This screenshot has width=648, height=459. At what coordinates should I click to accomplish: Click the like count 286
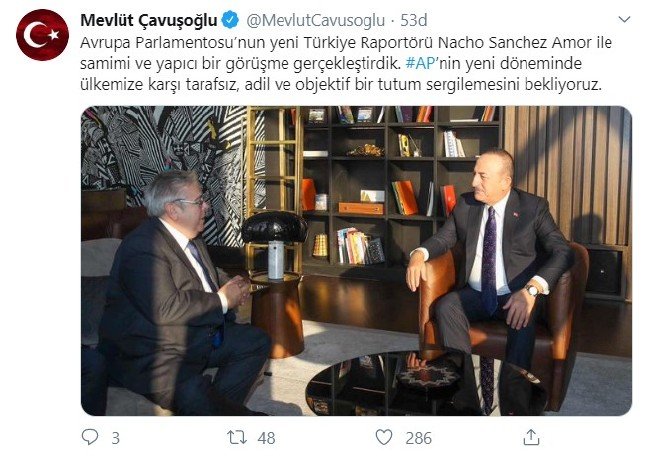point(418,438)
